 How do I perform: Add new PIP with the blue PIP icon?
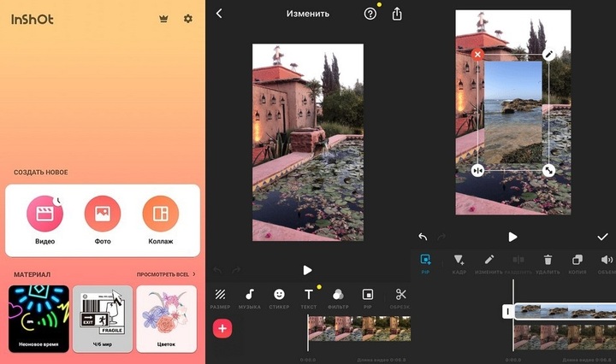click(425, 263)
